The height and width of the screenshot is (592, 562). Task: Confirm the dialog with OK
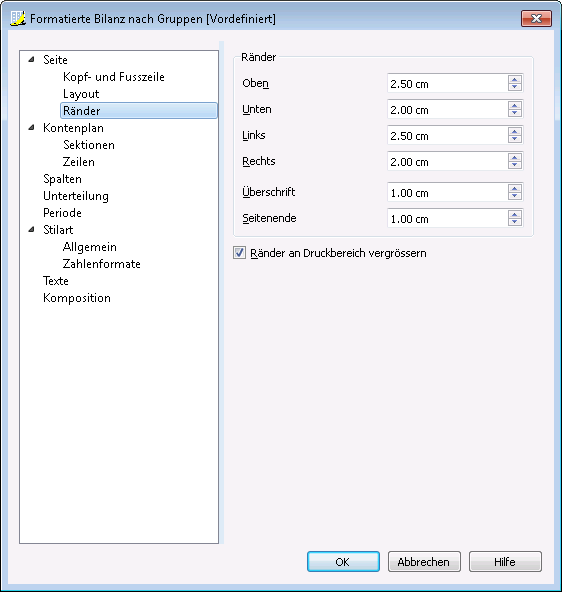tap(343, 561)
